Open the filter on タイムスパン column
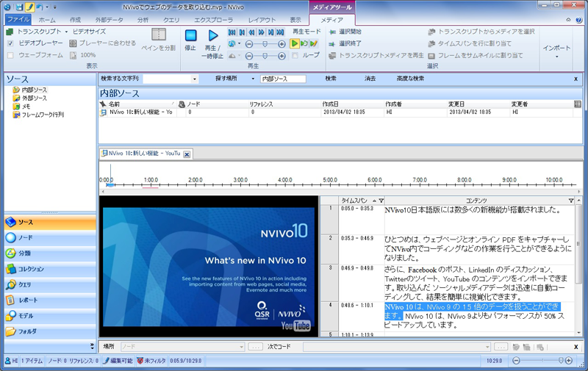The image size is (588, 371). 381,201
